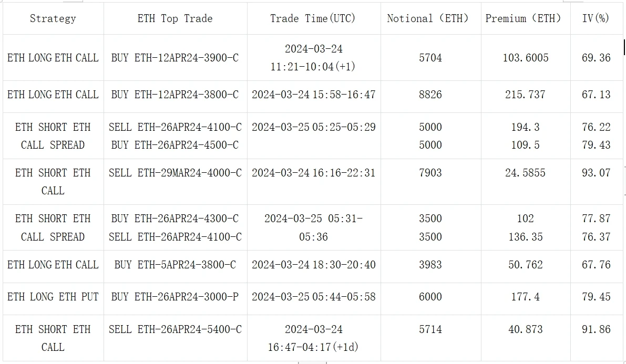The height and width of the screenshot is (364, 626).
Task: Select the BUY ETH-26APR24-3000-P trade cell
Action: pyautogui.click(x=175, y=297)
